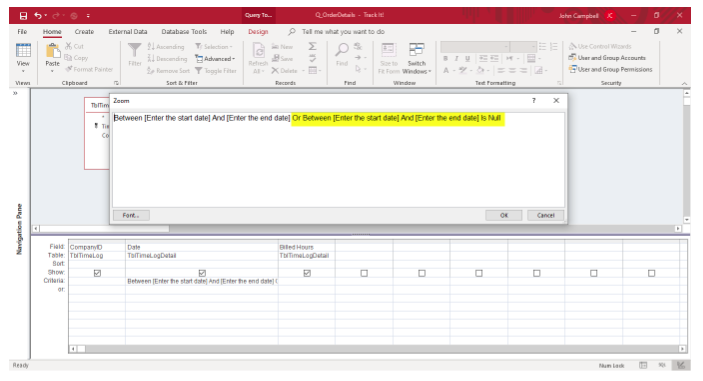
Task: Click the Underline formatting icon
Action: point(468,58)
